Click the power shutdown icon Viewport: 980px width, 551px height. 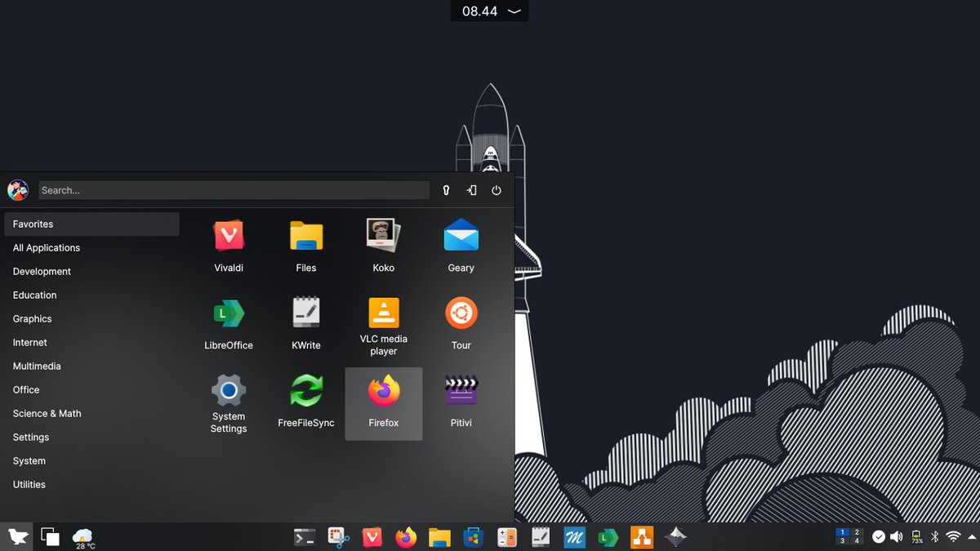[x=497, y=190]
